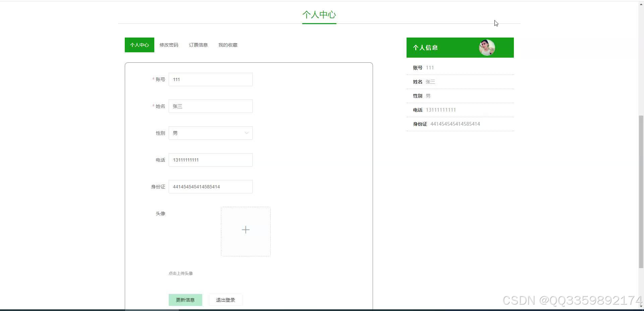This screenshot has height=311, width=644.
Task: Go to the 我的收藏 tab
Action: [228, 45]
